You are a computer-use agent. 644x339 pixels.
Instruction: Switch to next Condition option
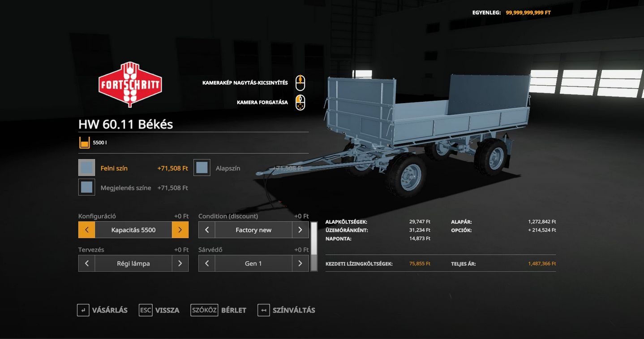(300, 230)
